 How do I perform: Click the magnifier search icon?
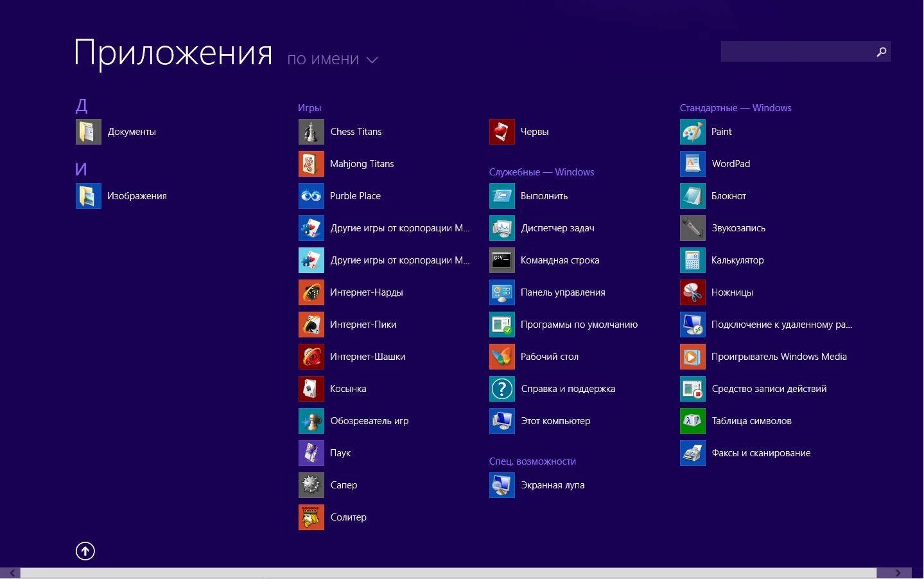882,51
